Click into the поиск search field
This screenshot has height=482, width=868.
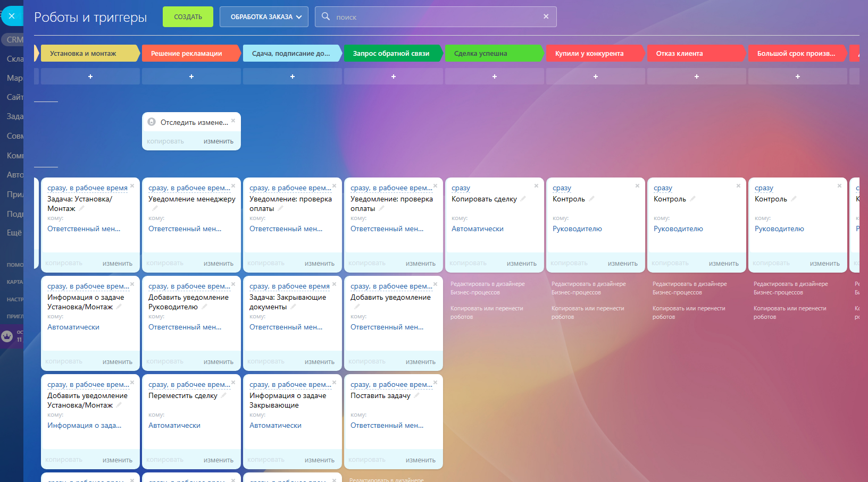pyautogui.click(x=436, y=17)
